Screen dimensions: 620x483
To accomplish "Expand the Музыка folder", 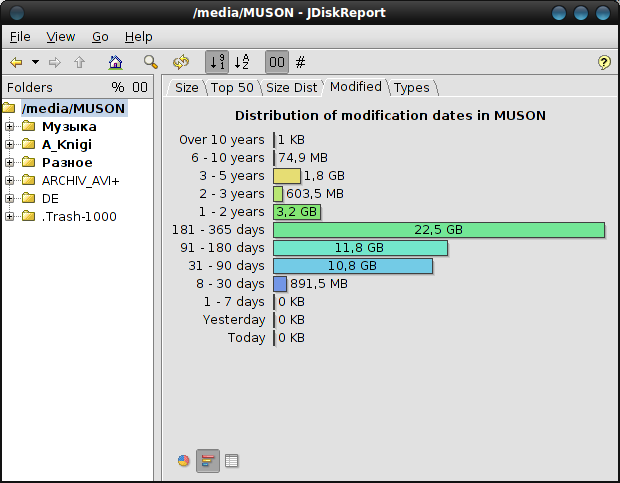I will (9, 126).
